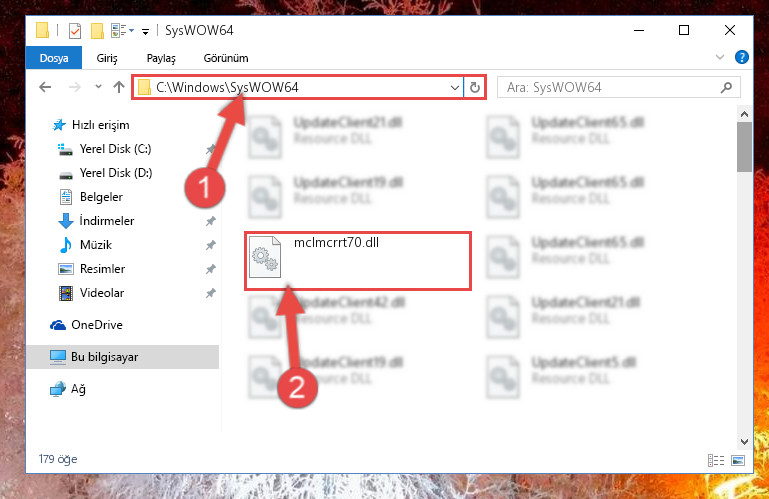This screenshot has height=499, width=769.
Task: Click the properties checkmark quick-access icon
Action: coord(75,31)
